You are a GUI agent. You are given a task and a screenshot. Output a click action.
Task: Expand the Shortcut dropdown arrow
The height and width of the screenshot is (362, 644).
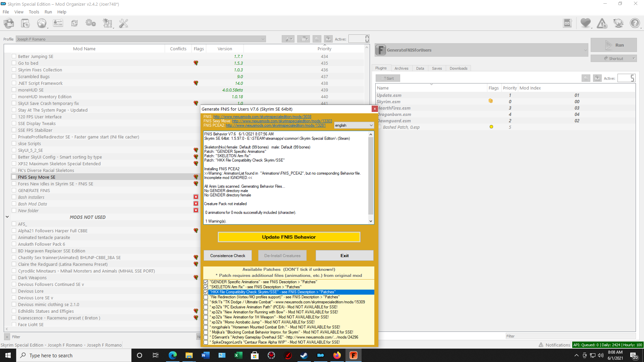click(x=634, y=59)
